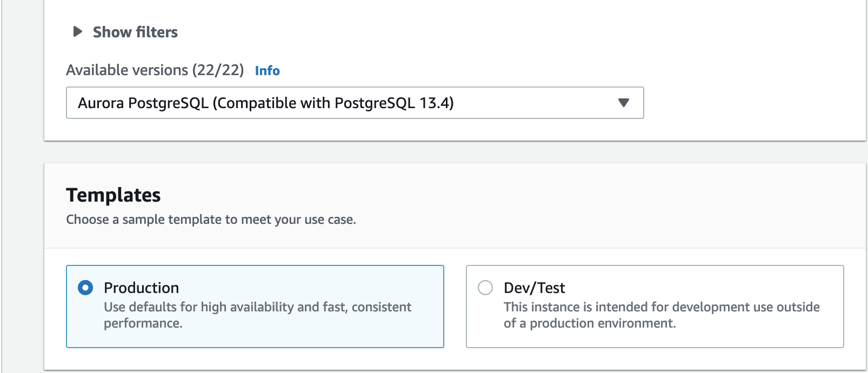Click the 'performance.' line in the Production card

[x=143, y=323]
